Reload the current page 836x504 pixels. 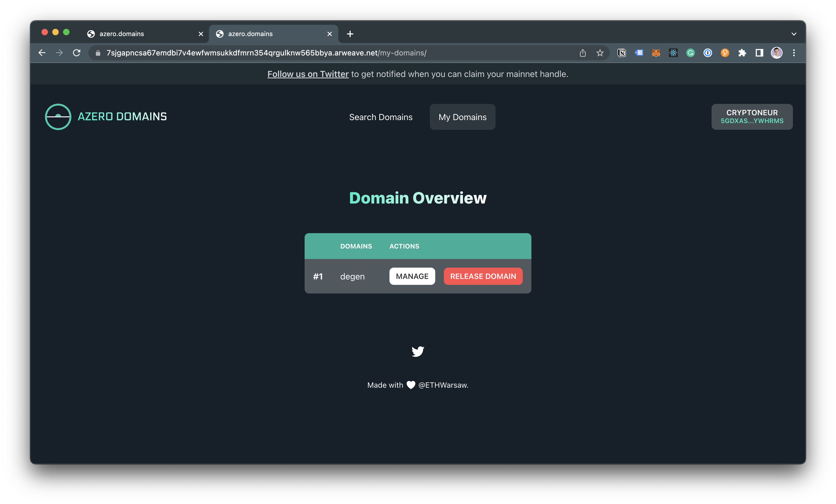[x=77, y=53]
